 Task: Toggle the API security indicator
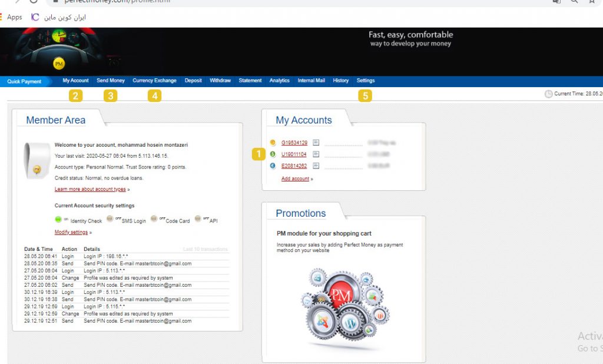198,219
